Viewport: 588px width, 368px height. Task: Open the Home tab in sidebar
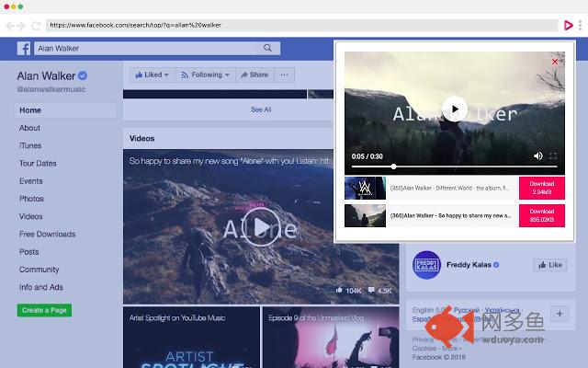pyautogui.click(x=65, y=110)
